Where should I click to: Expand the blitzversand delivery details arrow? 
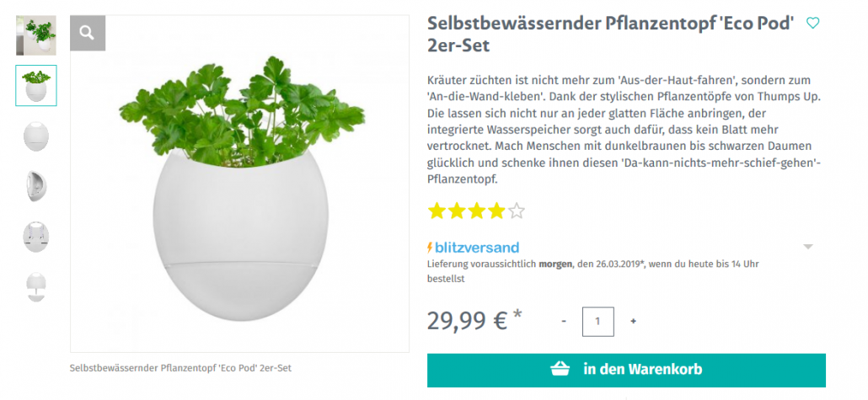808,247
